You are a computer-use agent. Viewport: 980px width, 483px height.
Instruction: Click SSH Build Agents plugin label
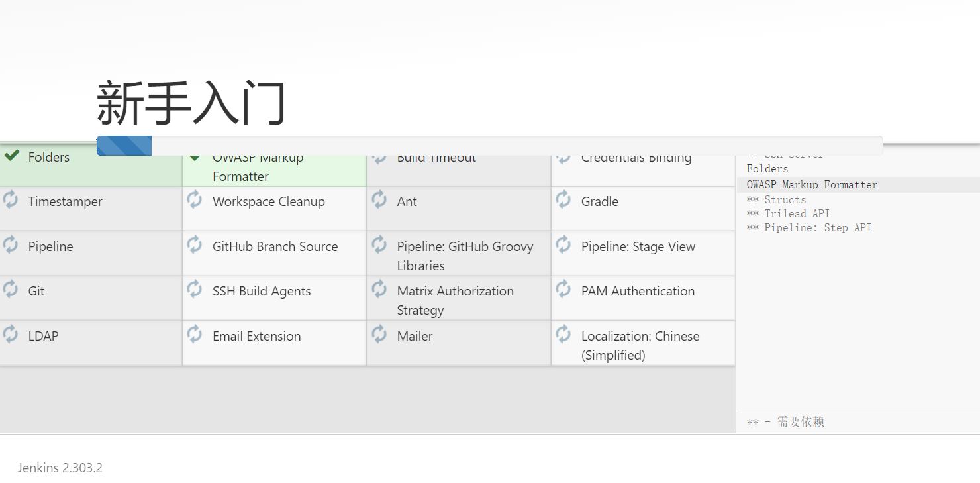pos(262,291)
